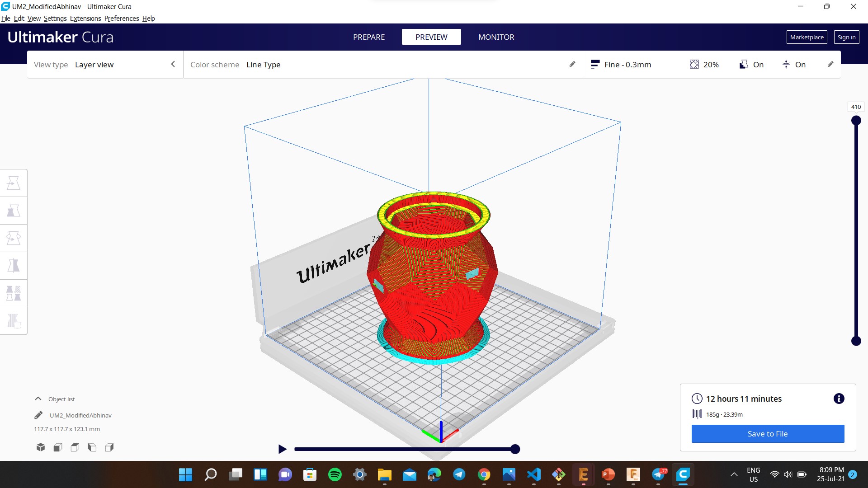Play the layer simulation

click(x=283, y=449)
